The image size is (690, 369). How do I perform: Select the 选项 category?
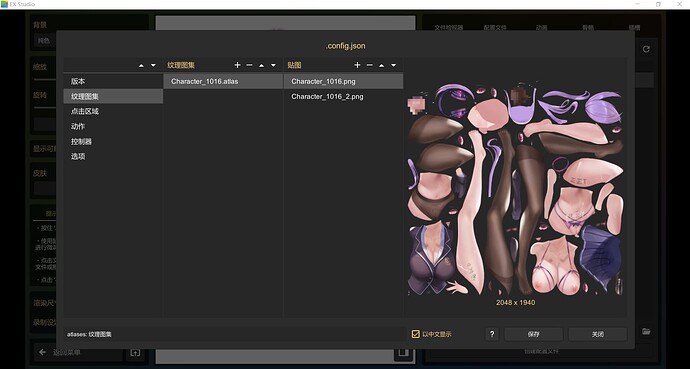[x=113, y=157]
